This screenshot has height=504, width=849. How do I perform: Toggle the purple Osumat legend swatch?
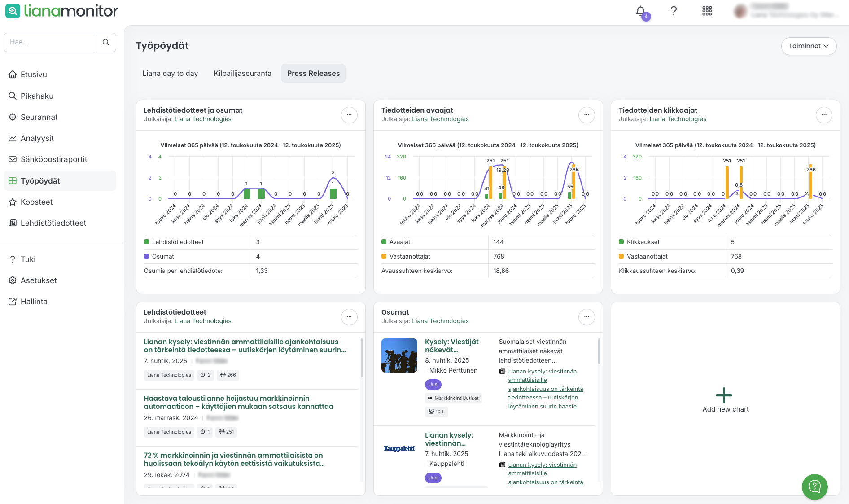pos(146,256)
